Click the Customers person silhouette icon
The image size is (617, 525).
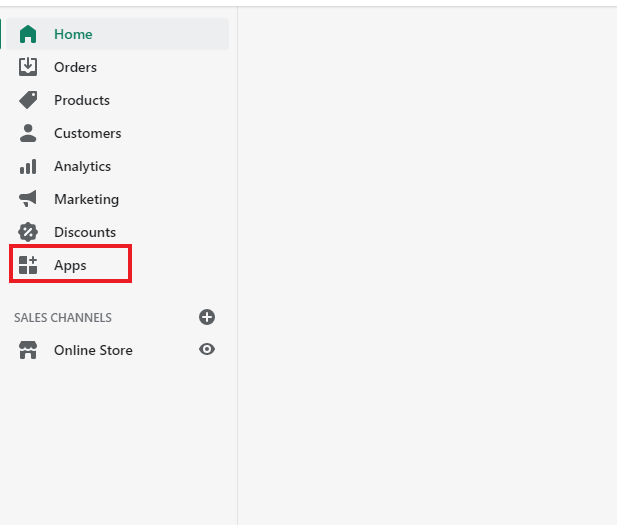point(28,133)
